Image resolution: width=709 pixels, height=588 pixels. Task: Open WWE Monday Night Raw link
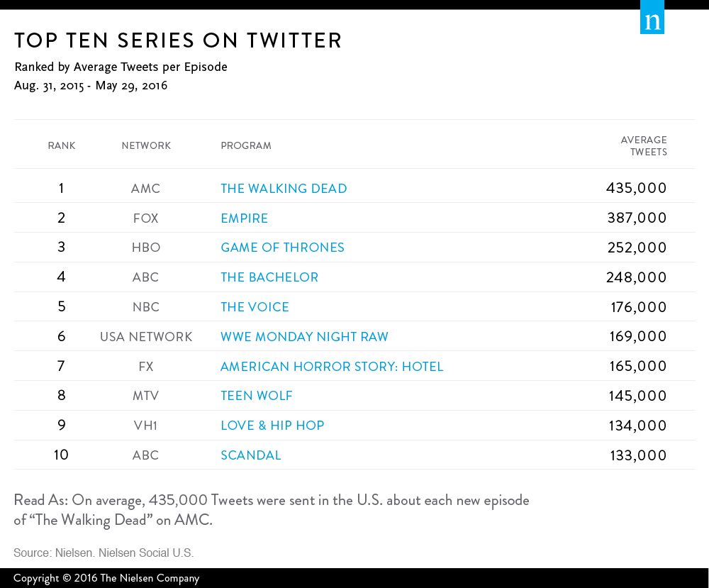click(304, 337)
